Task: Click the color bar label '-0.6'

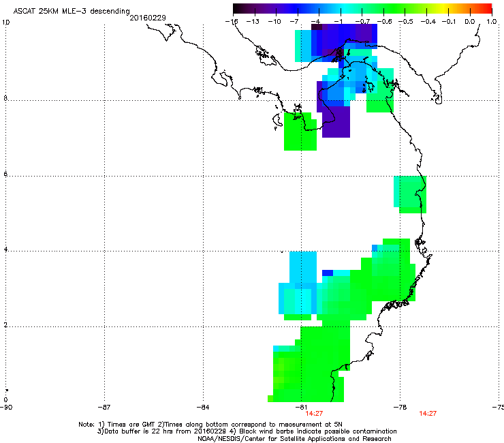Action: pos(384,22)
